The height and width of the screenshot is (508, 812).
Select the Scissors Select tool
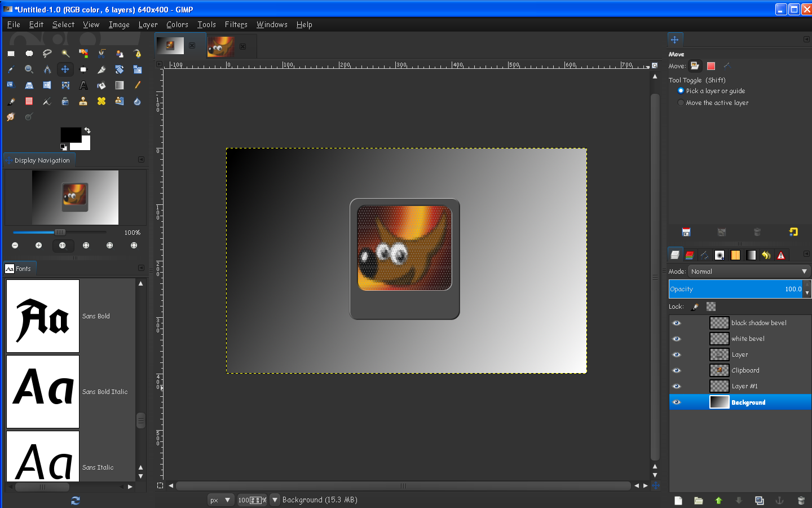pyautogui.click(x=101, y=54)
